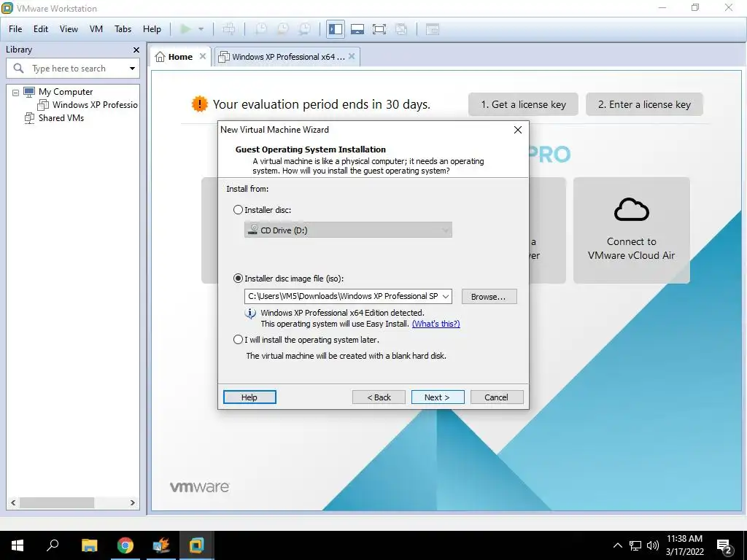Open the File menu

15,29
